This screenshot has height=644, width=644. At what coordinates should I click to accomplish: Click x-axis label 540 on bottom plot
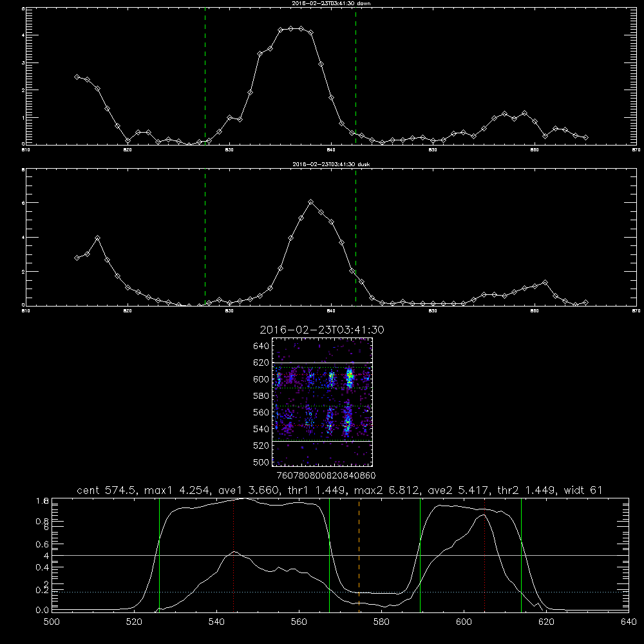216,622
